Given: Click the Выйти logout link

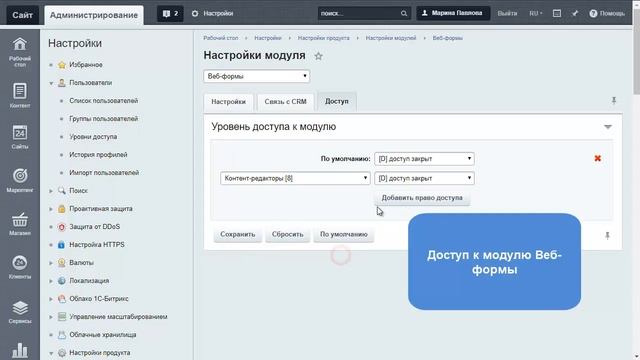Looking at the screenshot, I should [507, 13].
